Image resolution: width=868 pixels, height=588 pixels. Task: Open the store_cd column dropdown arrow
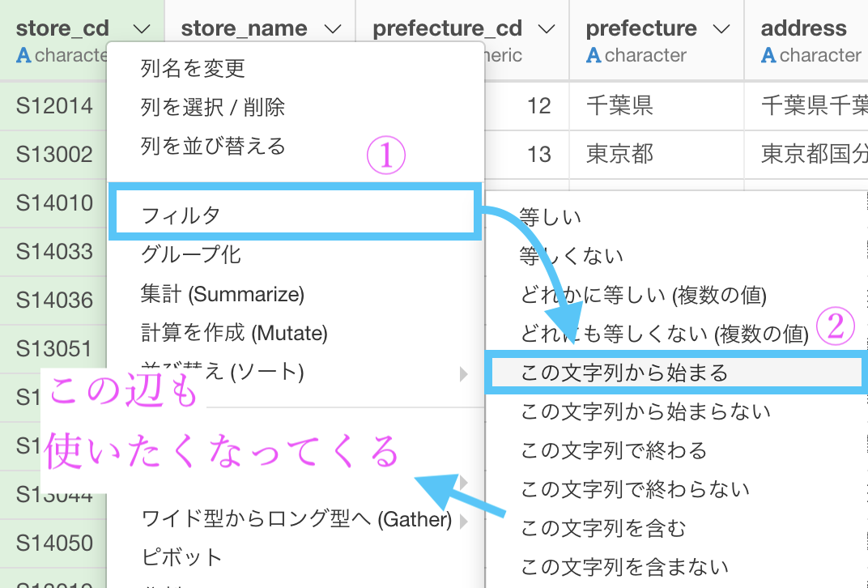pyautogui.click(x=141, y=29)
